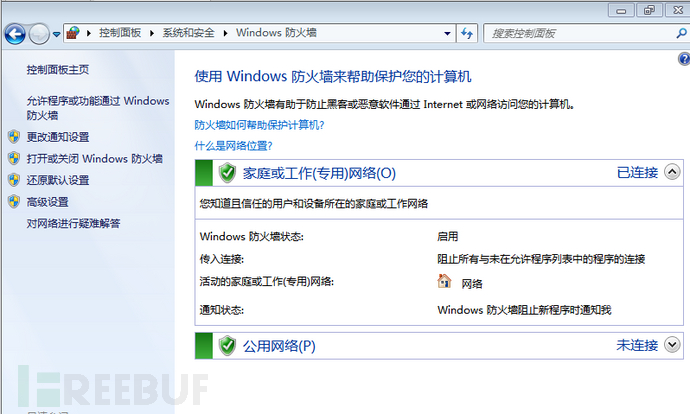Click shield icon beside 打开或关闭 Windows 防火墙
Image resolution: width=690 pixels, height=414 pixels.
pyautogui.click(x=14, y=158)
